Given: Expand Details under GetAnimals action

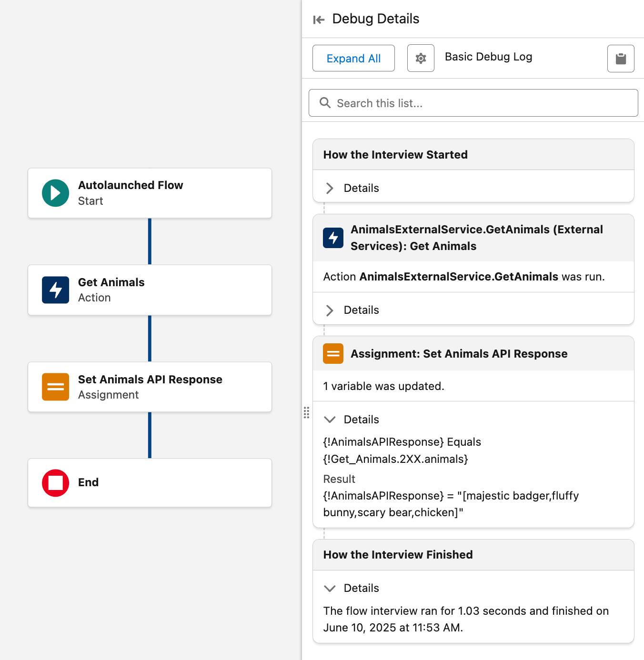Looking at the screenshot, I should 330,310.
